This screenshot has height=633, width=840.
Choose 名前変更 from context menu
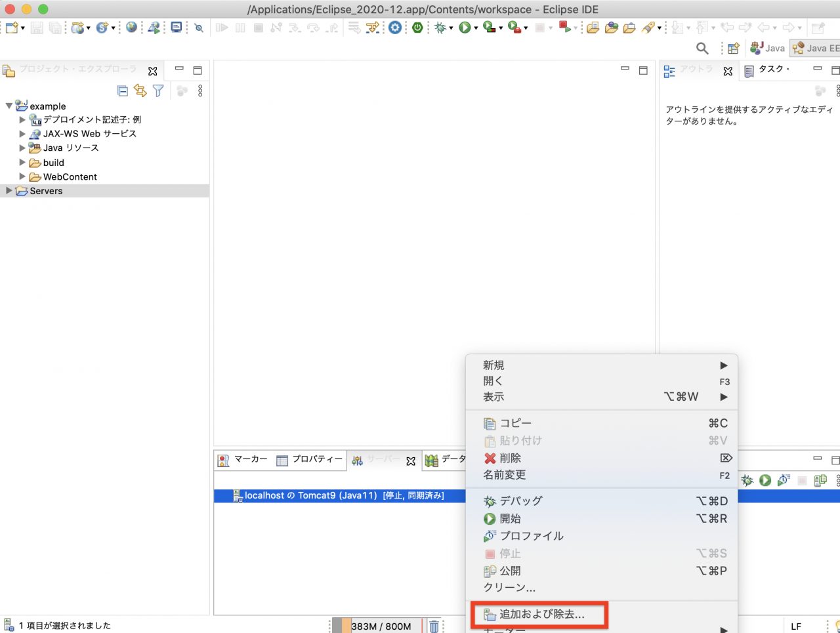point(602,475)
